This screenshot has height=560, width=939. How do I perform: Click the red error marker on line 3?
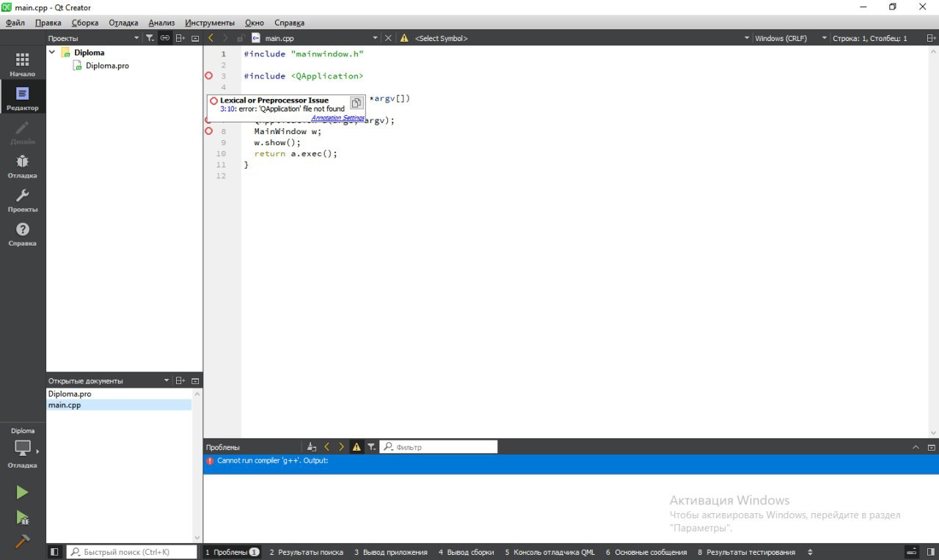[208, 75]
